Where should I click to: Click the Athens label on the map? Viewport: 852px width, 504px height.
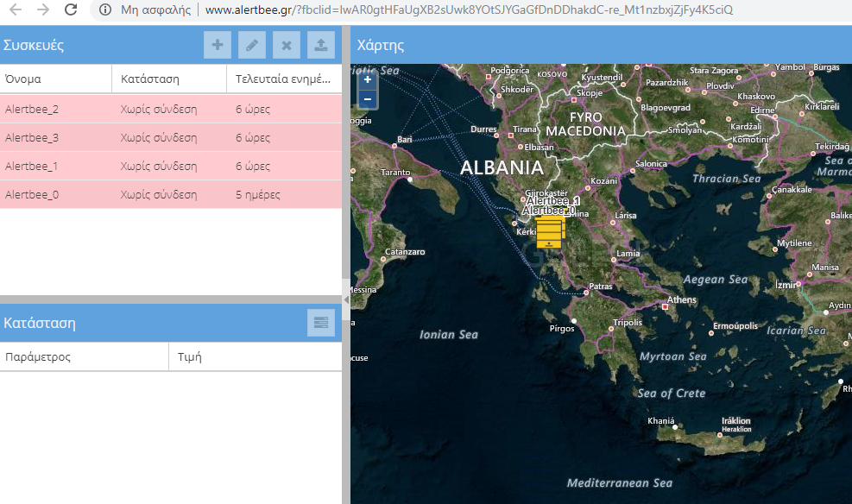(681, 299)
